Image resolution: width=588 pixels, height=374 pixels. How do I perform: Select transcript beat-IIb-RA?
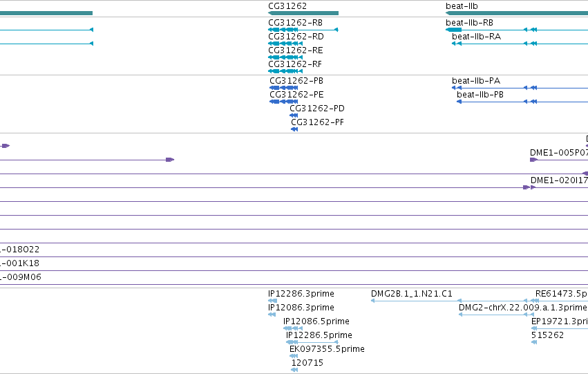coord(476,37)
